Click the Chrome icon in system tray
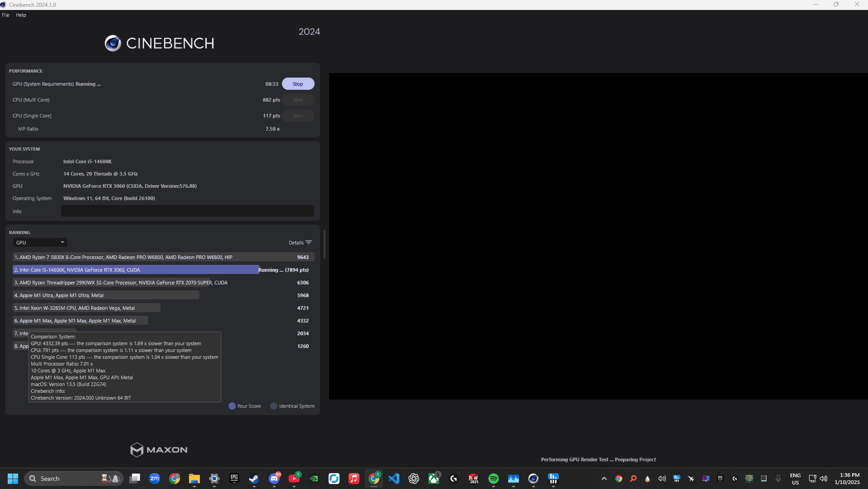The width and height of the screenshot is (868, 489). click(x=619, y=479)
